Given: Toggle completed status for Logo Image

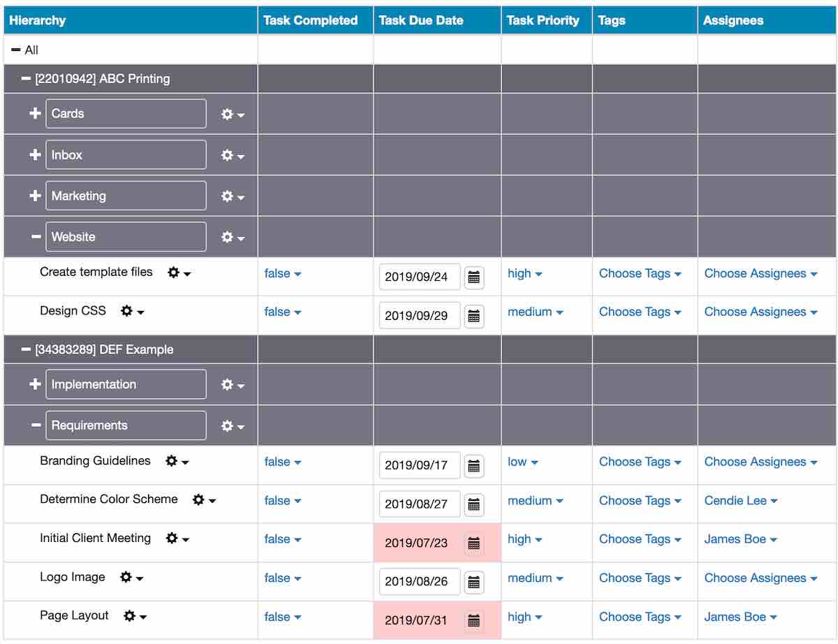Looking at the screenshot, I should [282, 578].
